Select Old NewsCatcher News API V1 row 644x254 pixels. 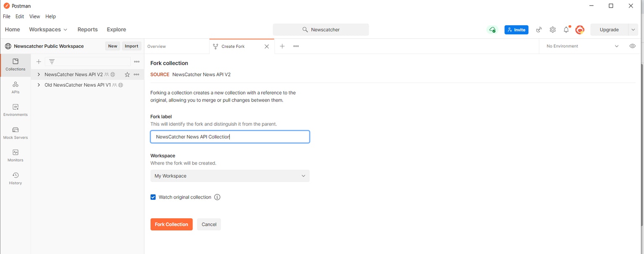(87, 85)
